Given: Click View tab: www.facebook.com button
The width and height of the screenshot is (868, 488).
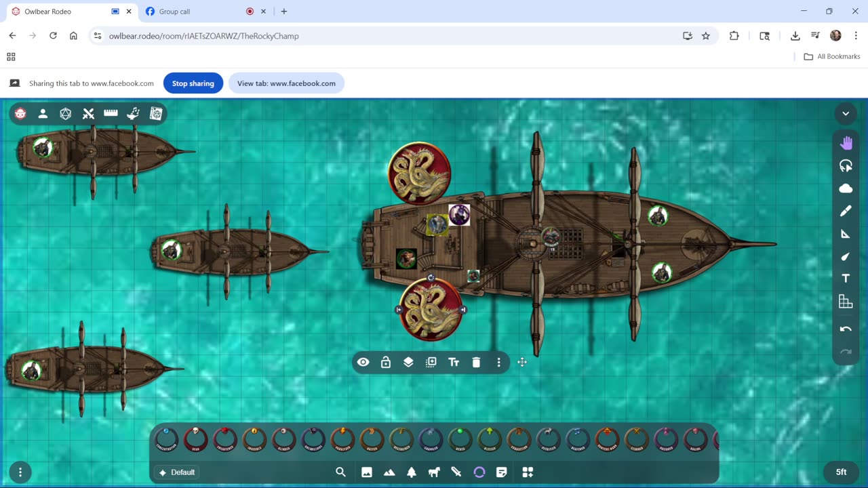Looking at the screenshot, I should coord(286,83).
